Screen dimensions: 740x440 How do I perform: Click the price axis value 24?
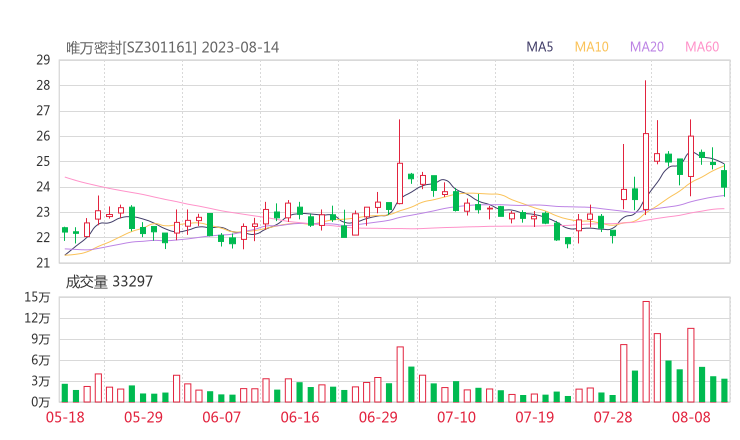(43, 187)
